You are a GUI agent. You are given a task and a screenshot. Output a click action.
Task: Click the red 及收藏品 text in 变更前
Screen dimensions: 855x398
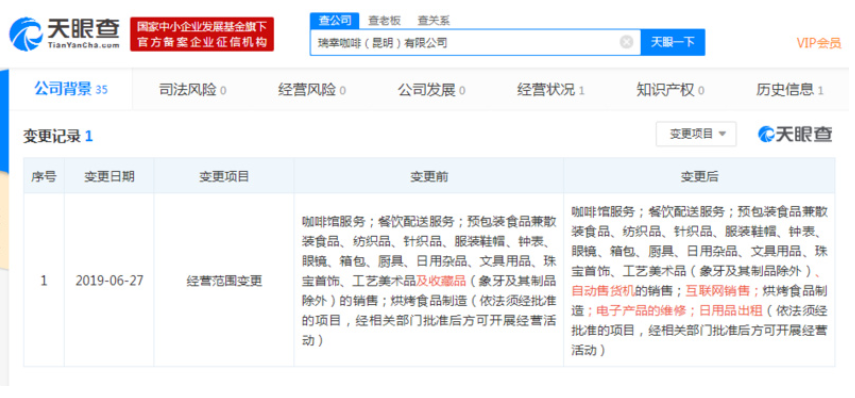pyautogui.click(x=441, y=281)
